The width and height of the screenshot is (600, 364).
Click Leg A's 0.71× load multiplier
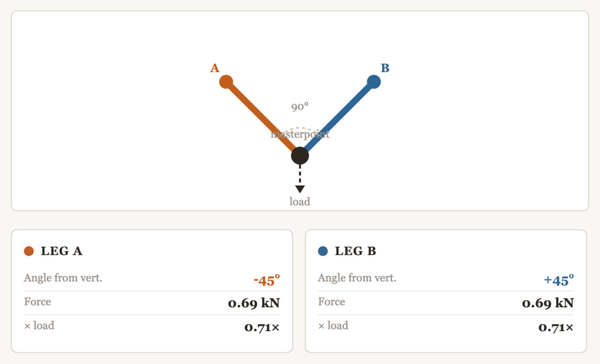pyautogui.click(x=262, y=327)
